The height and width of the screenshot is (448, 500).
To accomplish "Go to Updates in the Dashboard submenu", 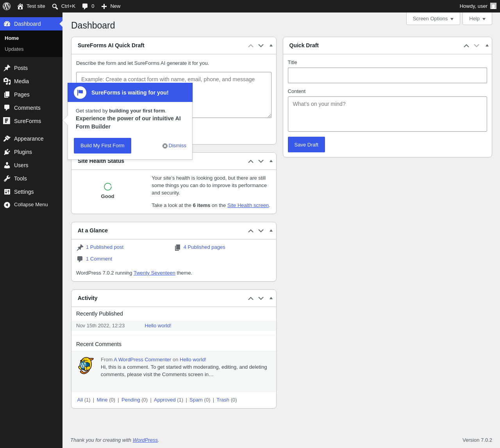I will click(14, 49).
